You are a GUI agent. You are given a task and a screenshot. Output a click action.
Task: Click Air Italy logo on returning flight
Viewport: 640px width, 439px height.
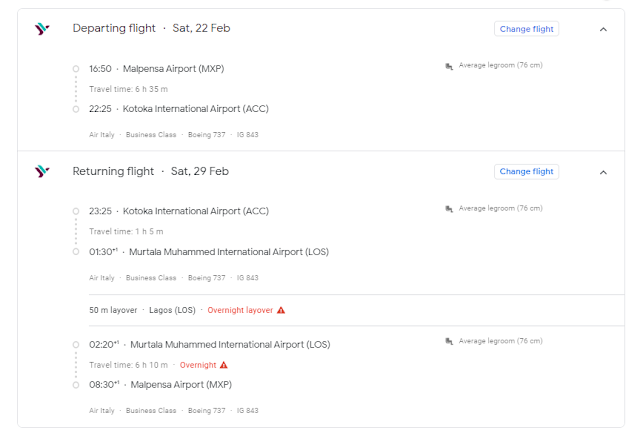(41, 172)
